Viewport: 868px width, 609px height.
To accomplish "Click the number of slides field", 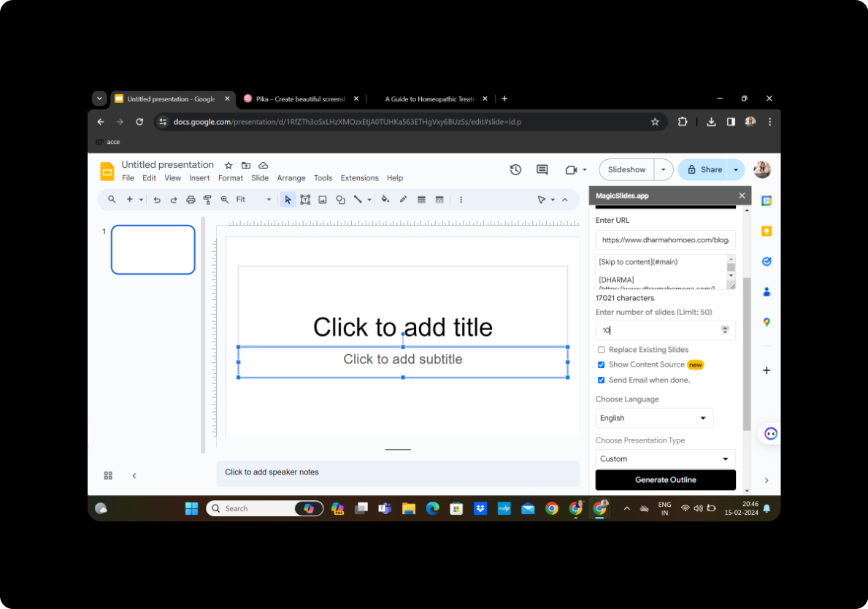I will click(x=665, y=330).
